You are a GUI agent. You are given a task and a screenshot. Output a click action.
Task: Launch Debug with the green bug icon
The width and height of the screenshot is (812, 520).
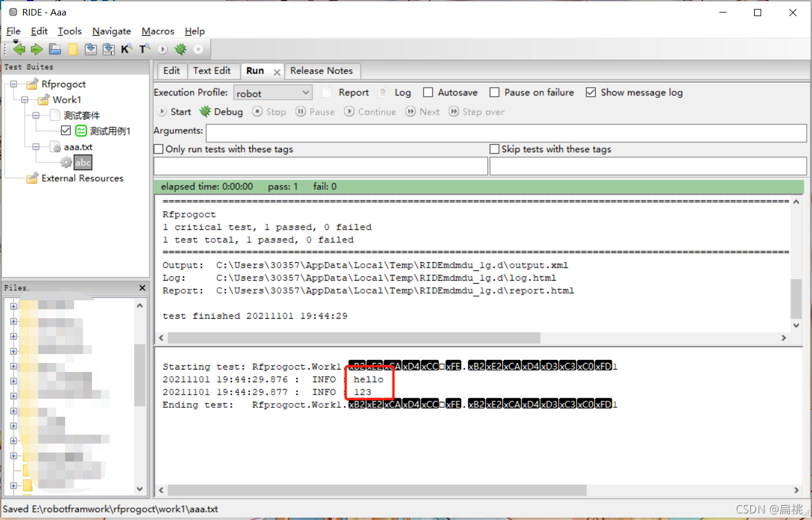(x=180, y=49)
